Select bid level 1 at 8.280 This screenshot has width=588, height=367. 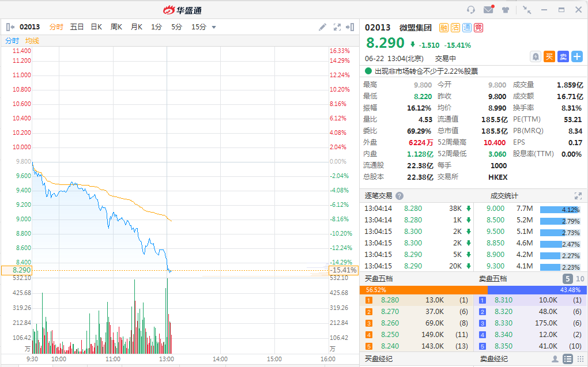[x=416, y=300]
